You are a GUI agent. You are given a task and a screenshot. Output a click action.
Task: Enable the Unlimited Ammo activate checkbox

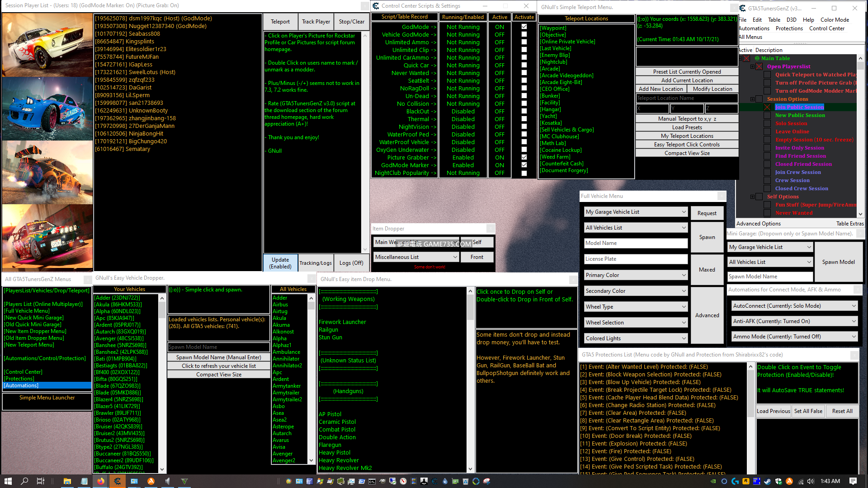(524, 42)
